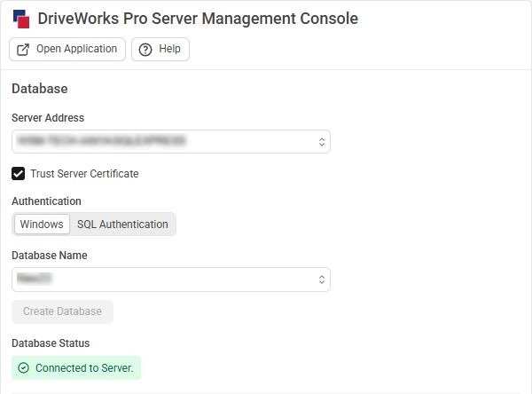This screenshot has width=532, height=394.
Task: Click the Database Name label
Action: pyautogui.click(x=50, y=256)
